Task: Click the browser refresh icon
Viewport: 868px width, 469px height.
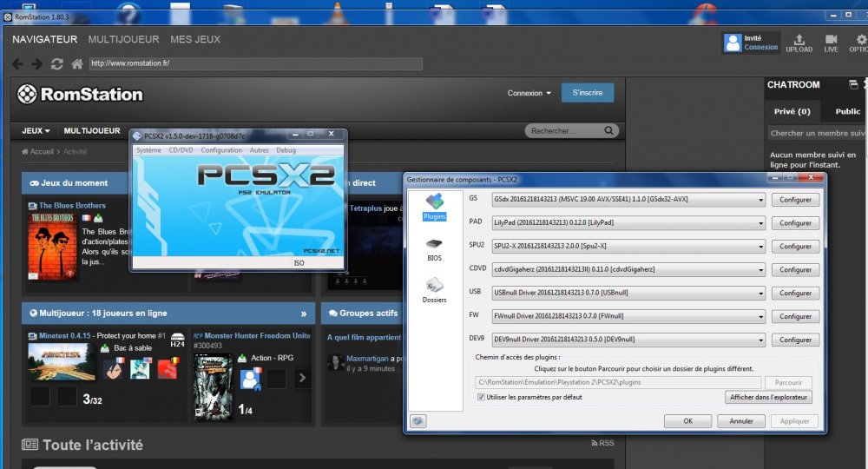Action: 57,64
